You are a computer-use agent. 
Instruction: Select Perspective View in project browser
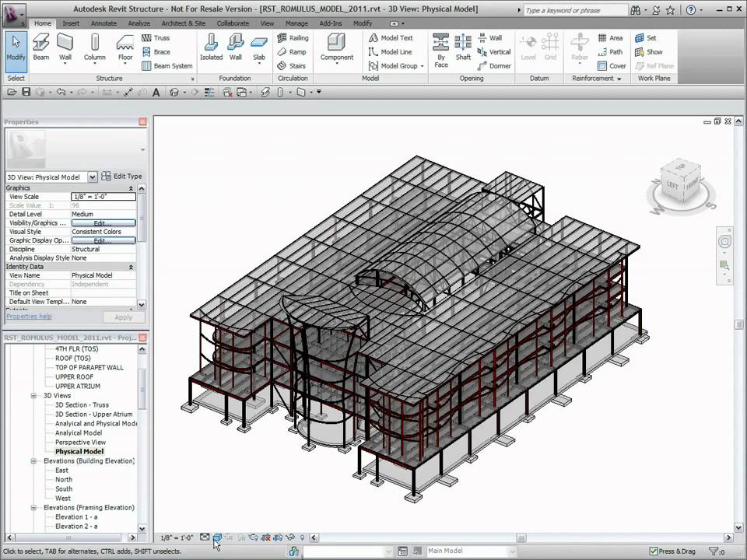(x=80, y=443)
